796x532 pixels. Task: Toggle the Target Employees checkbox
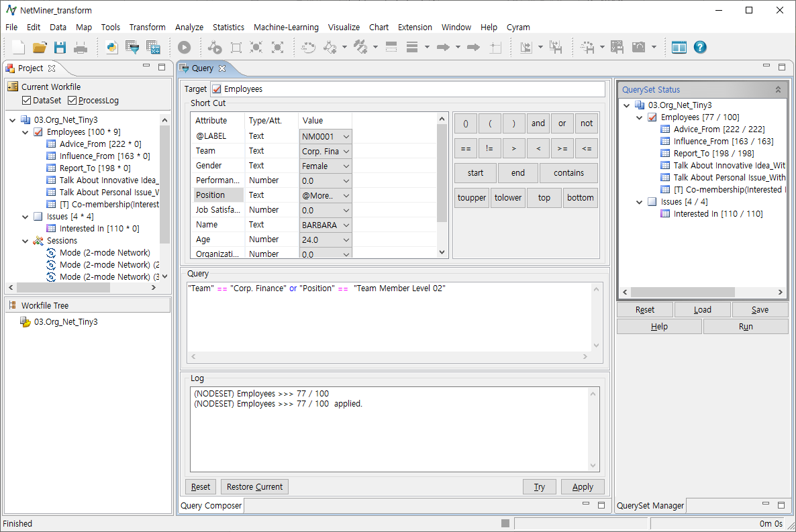click(217, 89)
